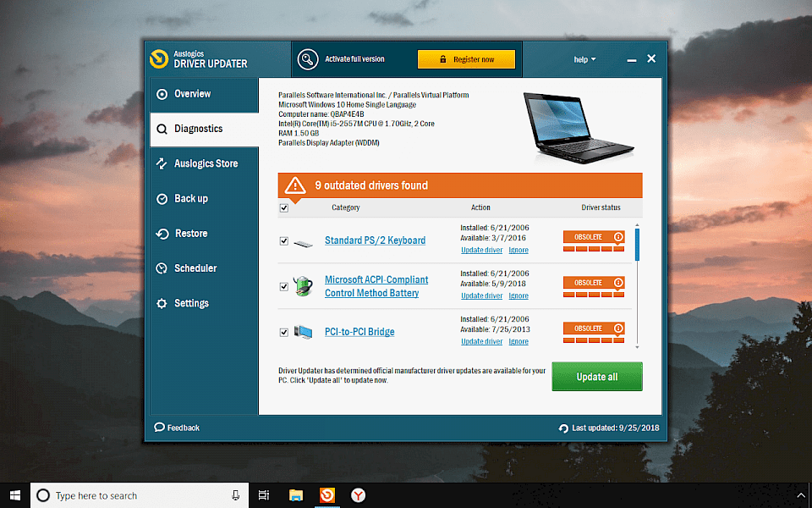Click the driver list scrollbar thumb

(x=637, y=245)
